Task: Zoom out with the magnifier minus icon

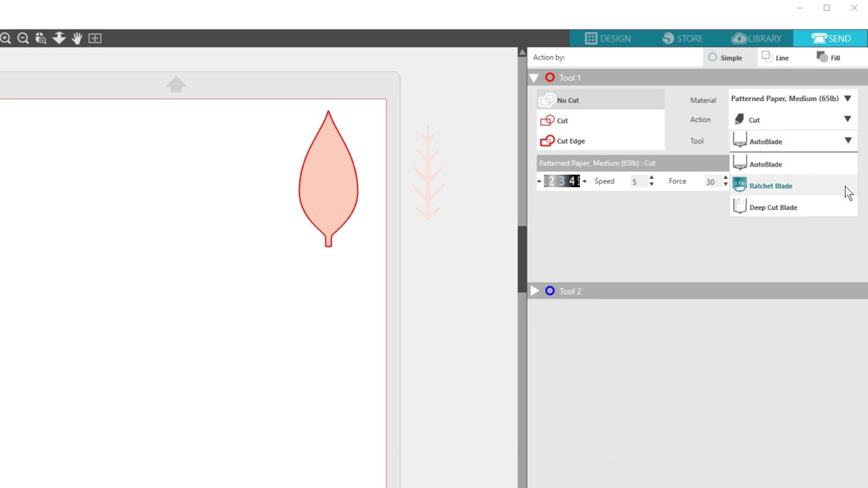Action: coord(23,39)
